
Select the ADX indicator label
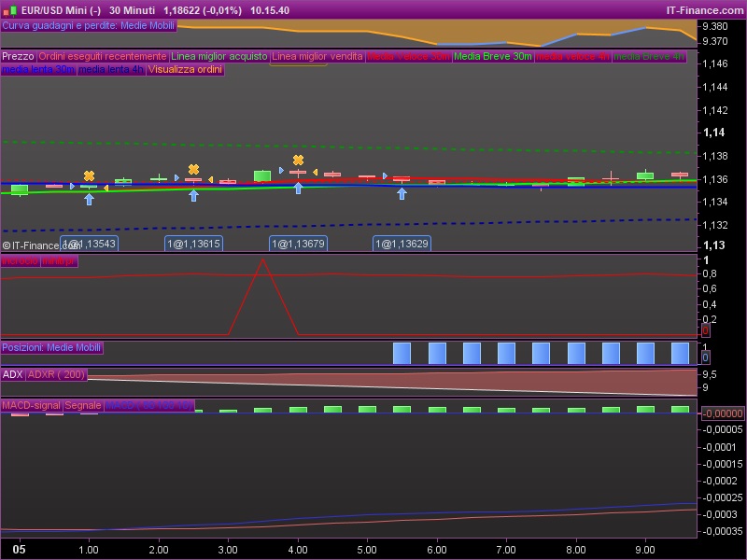pos(12,375)
